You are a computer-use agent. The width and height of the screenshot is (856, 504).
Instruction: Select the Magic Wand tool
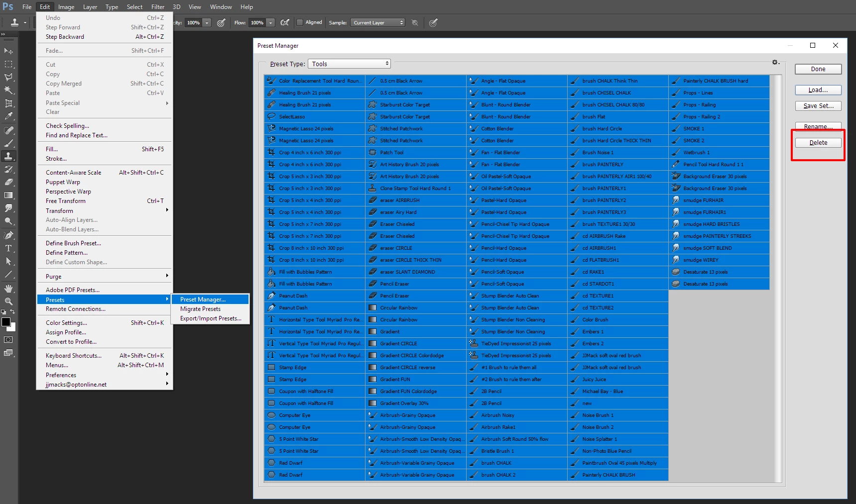click(8, 90)
